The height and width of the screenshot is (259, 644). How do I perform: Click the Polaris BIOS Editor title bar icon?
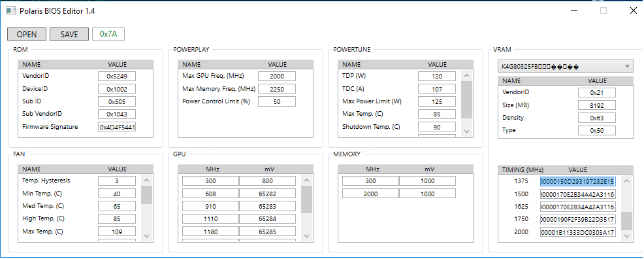coord(10,10)
